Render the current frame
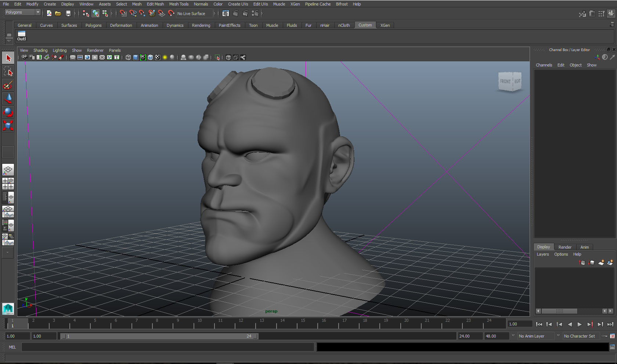This screenshot has width=617, height=364. tap(235, 14)
